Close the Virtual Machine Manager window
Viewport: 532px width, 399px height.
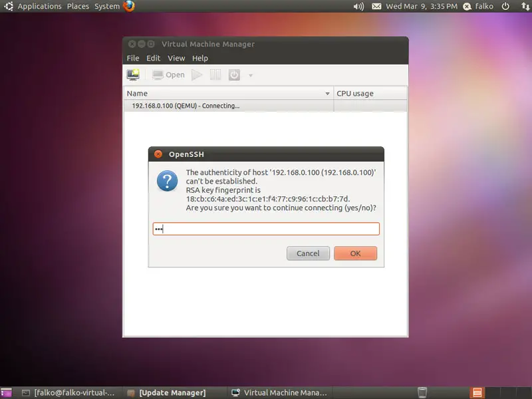pos(132,44)
